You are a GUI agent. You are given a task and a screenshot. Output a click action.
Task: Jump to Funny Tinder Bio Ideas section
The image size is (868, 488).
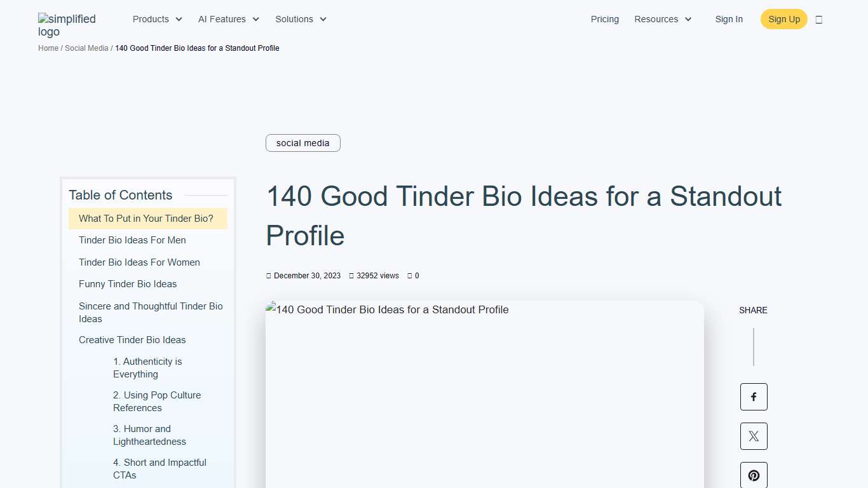coord(127,284)
